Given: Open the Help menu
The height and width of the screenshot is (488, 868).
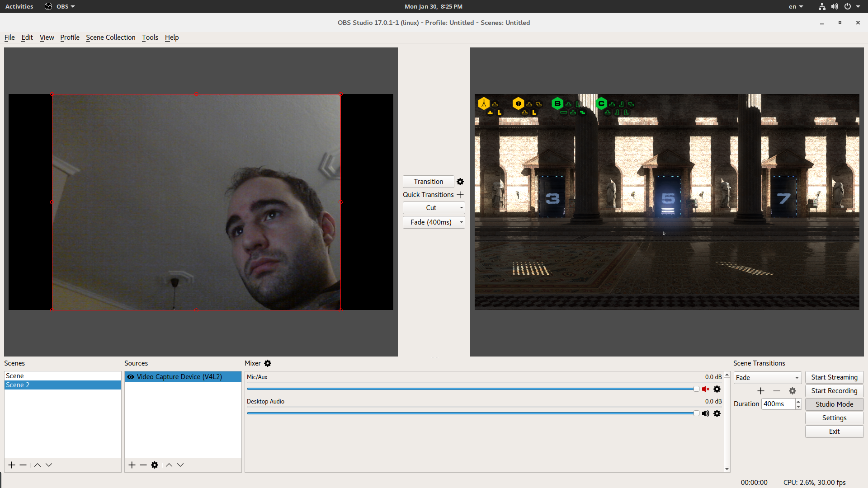Looking at the screenshot, I should [x=172, y=38].
